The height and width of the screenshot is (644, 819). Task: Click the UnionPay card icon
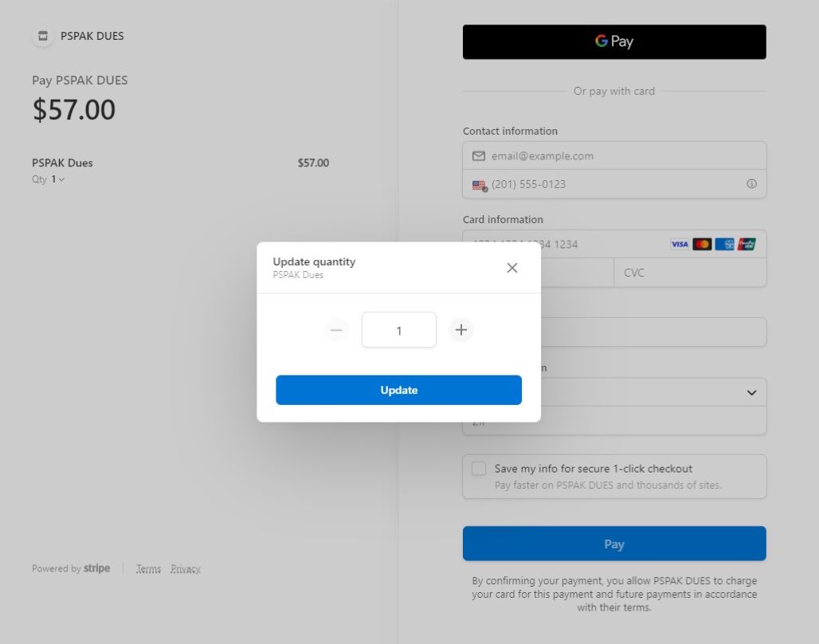point(747,244)
